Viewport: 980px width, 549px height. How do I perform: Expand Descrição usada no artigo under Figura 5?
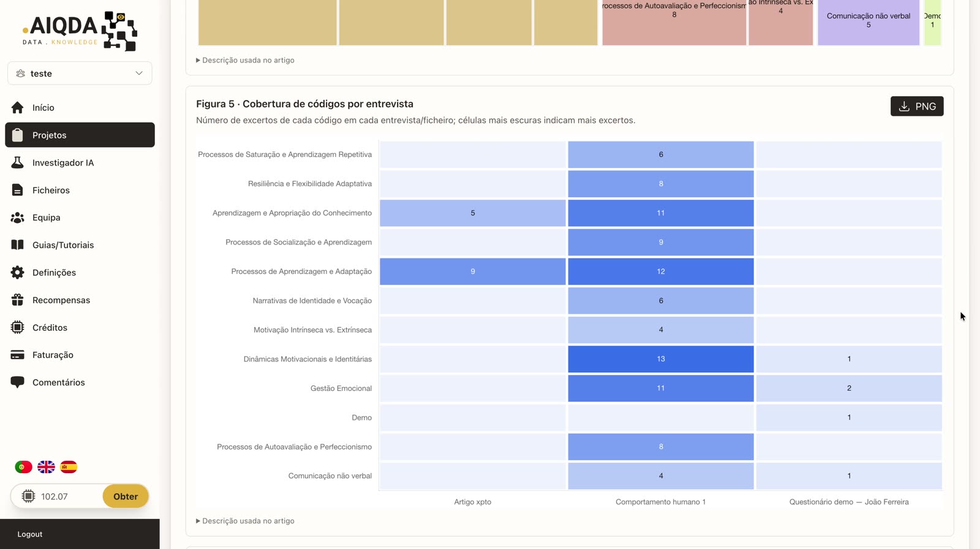245,521
